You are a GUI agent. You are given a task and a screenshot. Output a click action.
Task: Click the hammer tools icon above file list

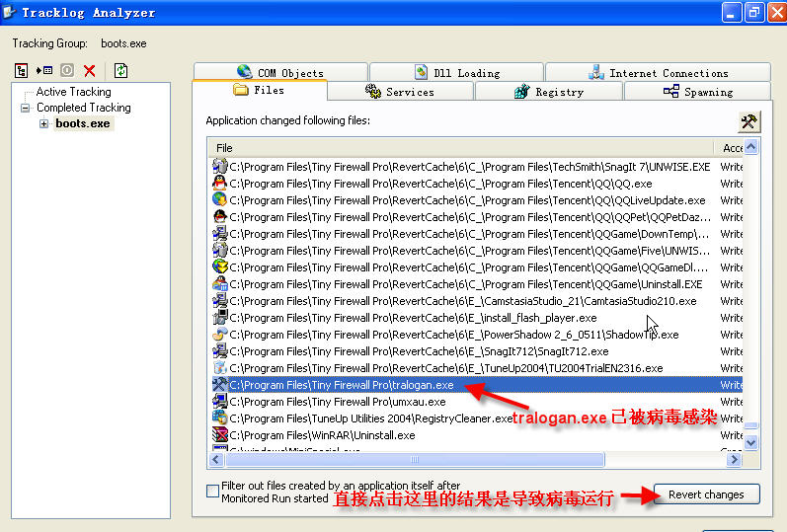coord(748,121)
